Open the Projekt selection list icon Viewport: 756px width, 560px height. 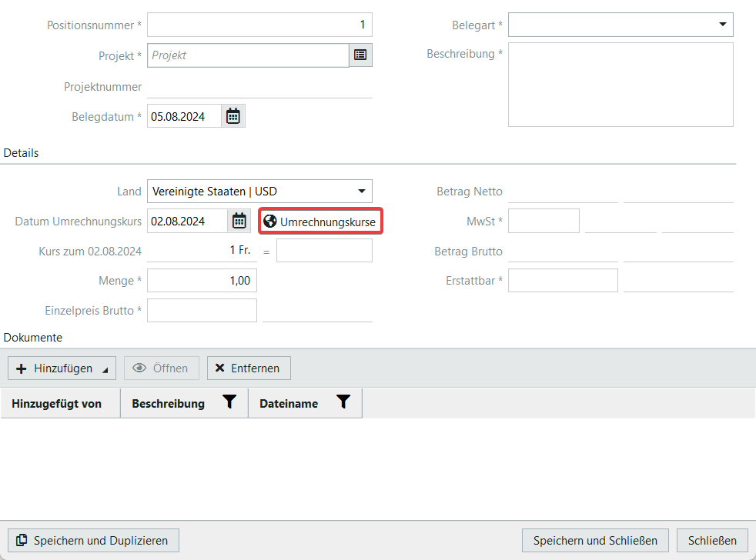coord(360,55)
